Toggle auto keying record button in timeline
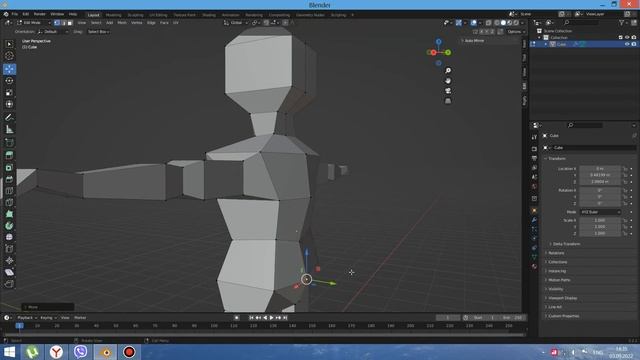Viewport: 640px width, 360px height. pos(237,318)
